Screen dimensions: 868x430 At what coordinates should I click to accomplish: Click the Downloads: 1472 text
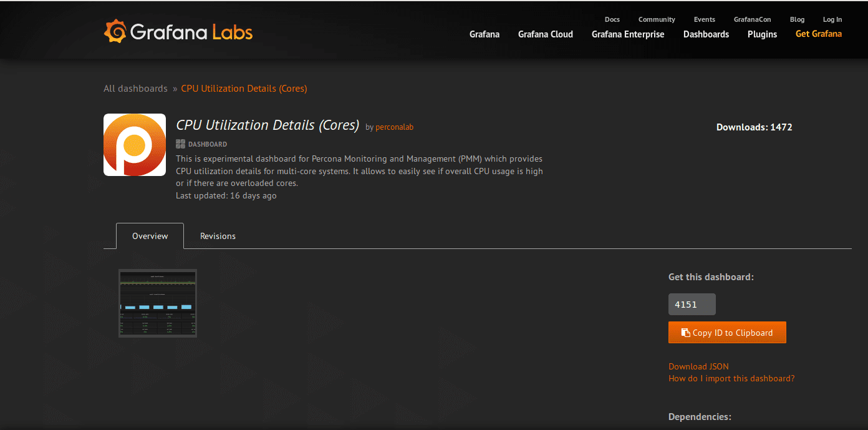(x=754, y=127)
